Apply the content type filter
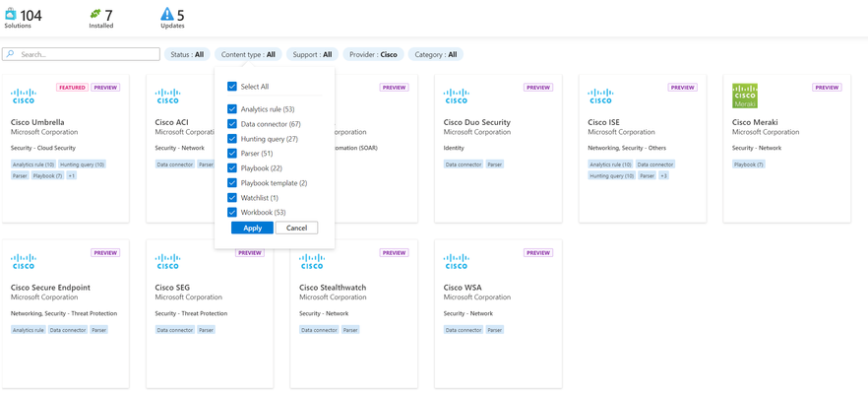This screenshot has width=868, height=394. point(252,228)
